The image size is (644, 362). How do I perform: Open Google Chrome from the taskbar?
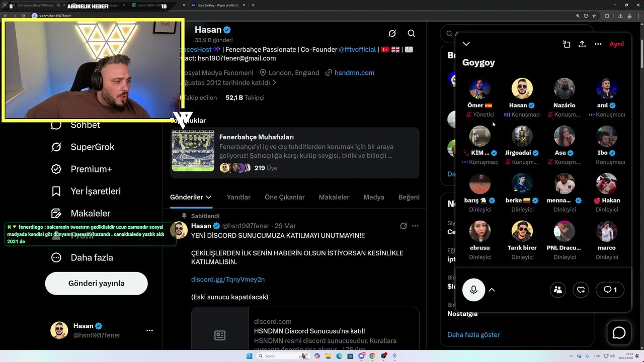pyautogui.click(x=372, y=356)
